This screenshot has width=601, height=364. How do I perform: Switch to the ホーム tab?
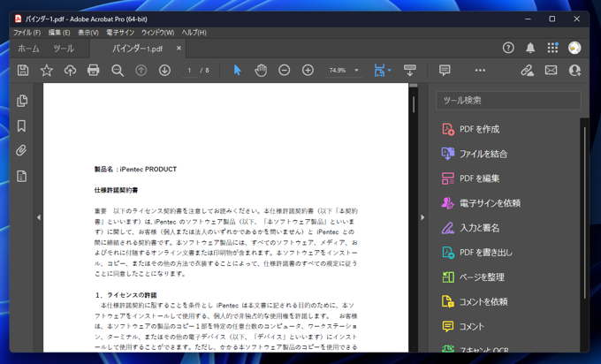coord(29,49)
